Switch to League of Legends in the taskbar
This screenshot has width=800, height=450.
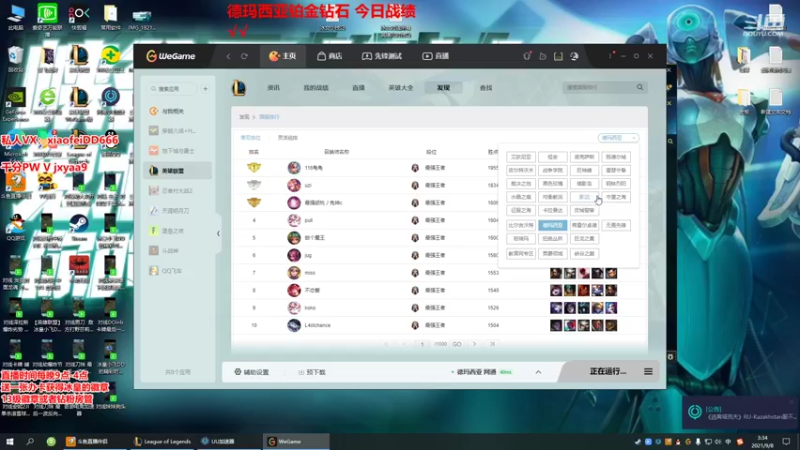(x=163, y=442)
